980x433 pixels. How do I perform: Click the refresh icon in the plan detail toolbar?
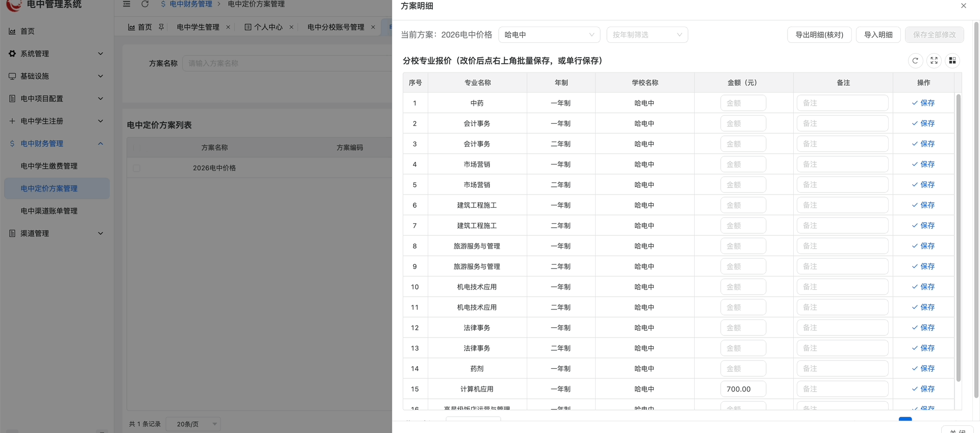coord(915,61)
